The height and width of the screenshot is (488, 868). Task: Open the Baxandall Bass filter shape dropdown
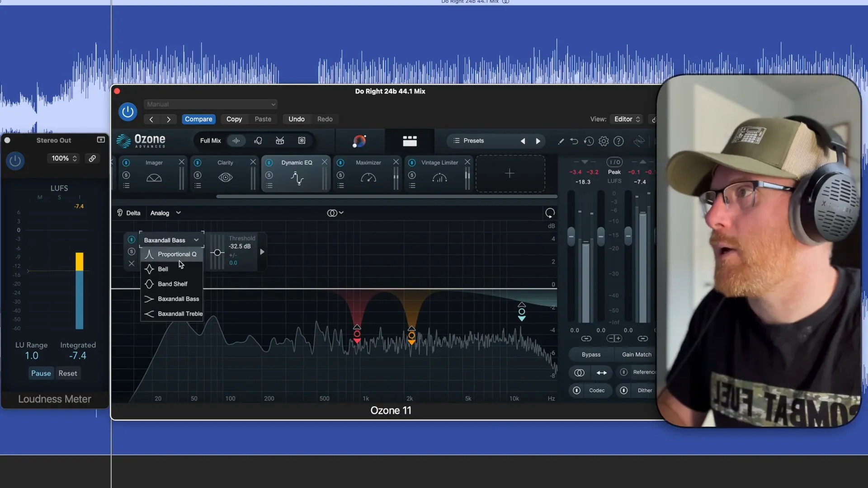point(171,240)
